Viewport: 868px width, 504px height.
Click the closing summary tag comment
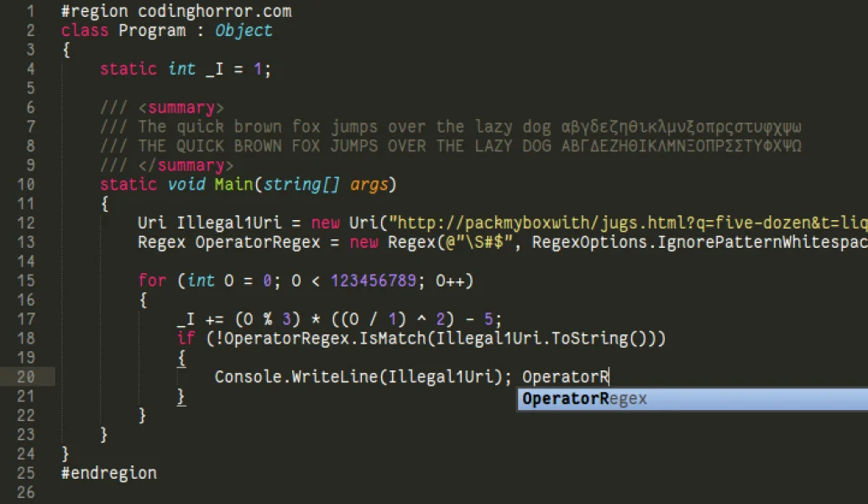[x=166, y=165]
